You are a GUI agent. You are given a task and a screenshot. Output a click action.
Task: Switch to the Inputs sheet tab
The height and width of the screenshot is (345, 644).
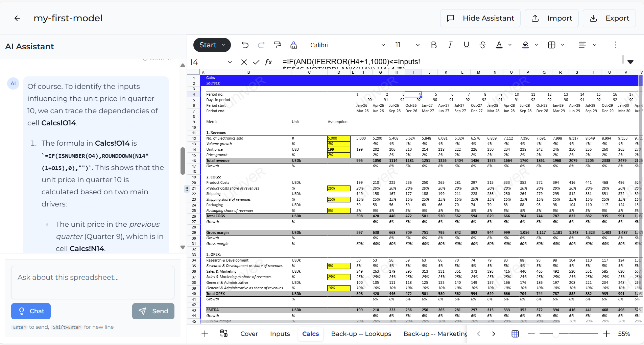280,334
